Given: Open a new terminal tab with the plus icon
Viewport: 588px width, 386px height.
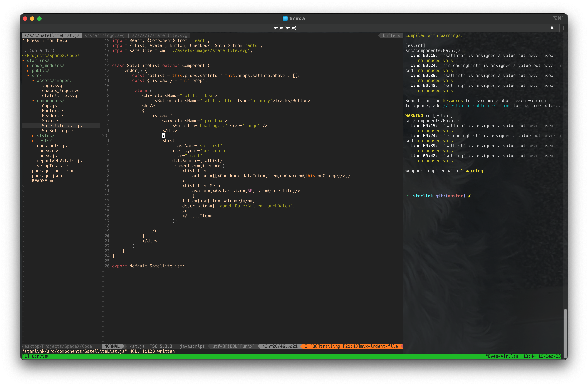Looking at the screenshot, I should click(x=563, y=28).
